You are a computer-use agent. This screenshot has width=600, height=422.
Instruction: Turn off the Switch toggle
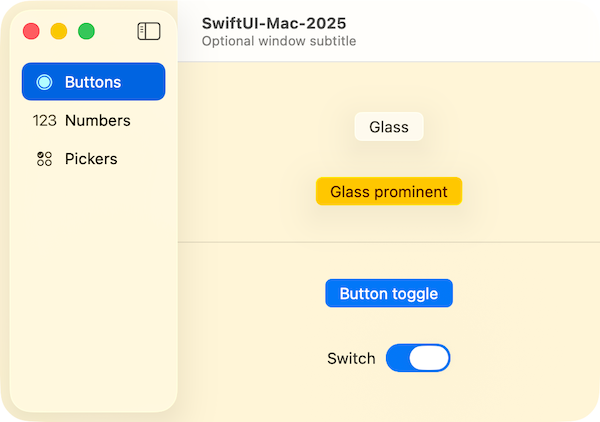click(418, 358)
